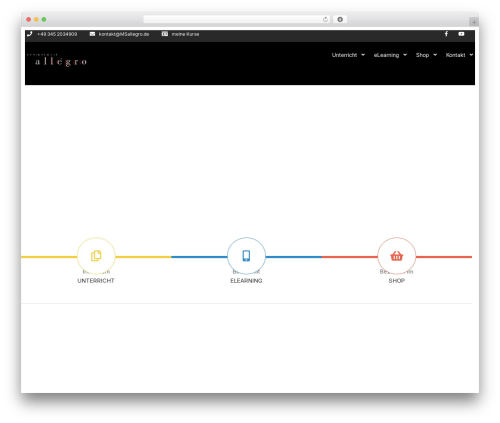Click the UNTERRICHT heading link

point(96,281)
